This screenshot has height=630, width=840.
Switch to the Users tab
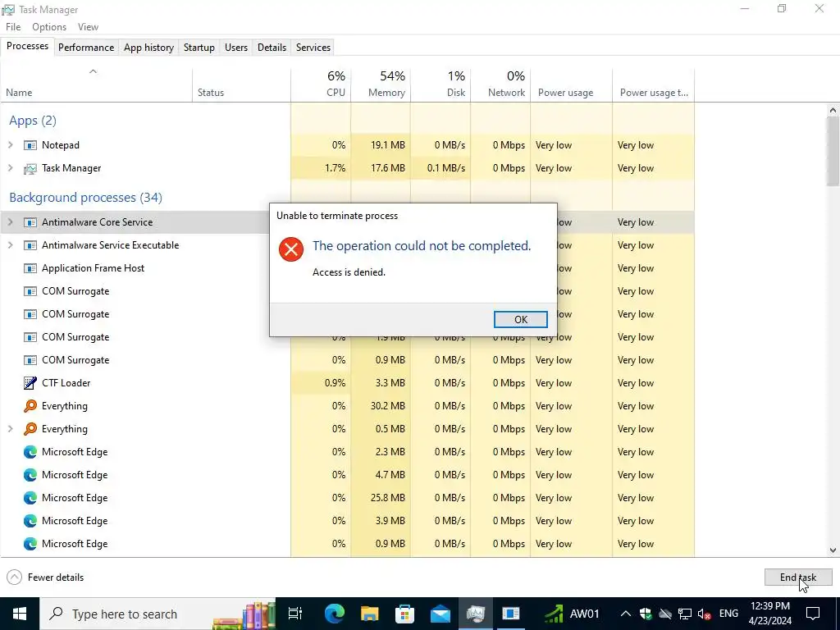236,48
